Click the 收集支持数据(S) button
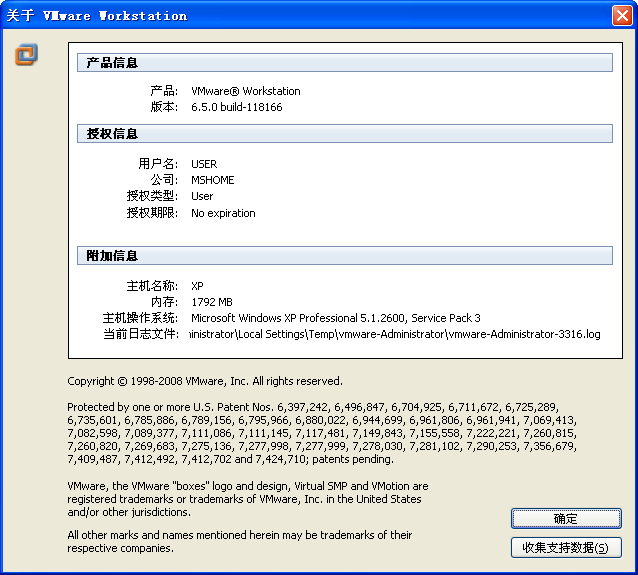 pos(566,548)
